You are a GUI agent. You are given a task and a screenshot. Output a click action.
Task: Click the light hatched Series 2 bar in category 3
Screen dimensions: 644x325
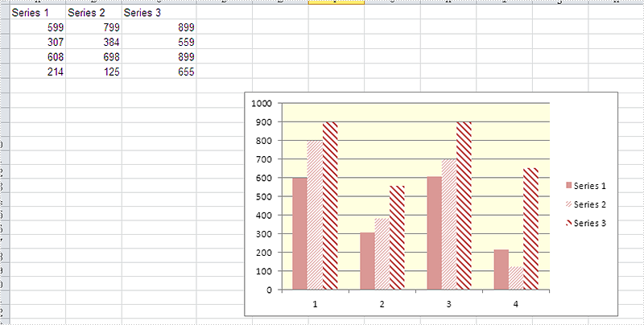tap(449, 224)
